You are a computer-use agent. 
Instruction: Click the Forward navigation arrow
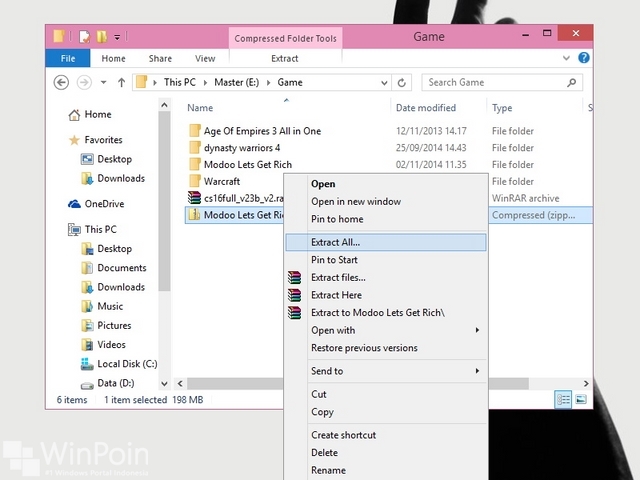(x=84, y=82)
